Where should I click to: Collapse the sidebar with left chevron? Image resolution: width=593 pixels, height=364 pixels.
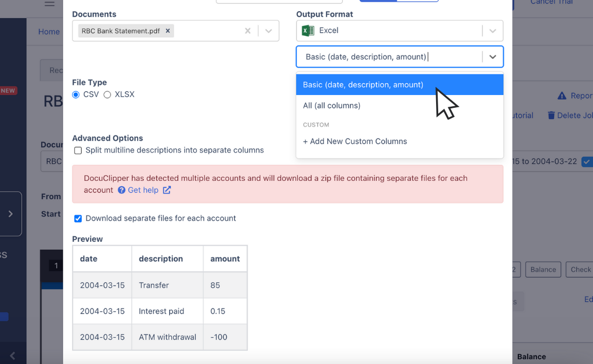(12, 355)
